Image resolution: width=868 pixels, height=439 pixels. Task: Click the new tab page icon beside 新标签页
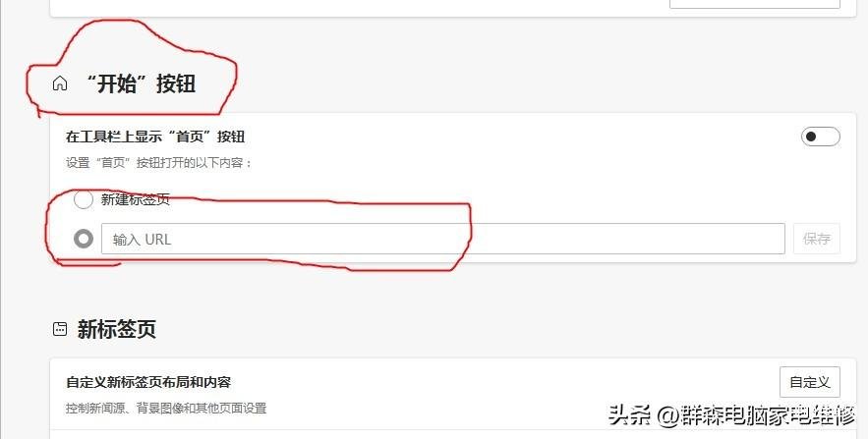point(60,329)
